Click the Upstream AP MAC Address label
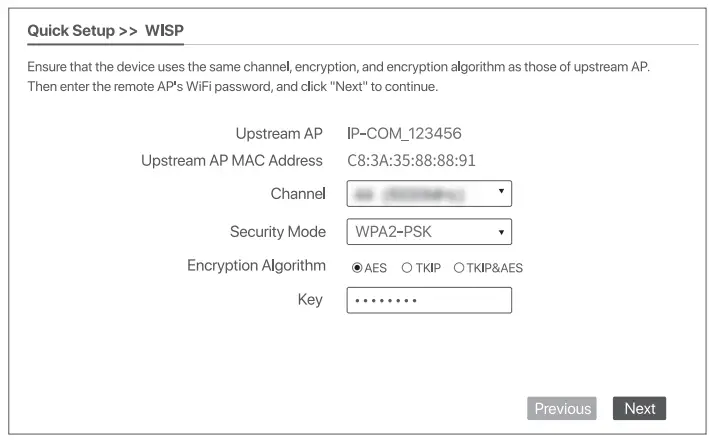The width and height of the screenshot is (712, 443). click(232, 160)
